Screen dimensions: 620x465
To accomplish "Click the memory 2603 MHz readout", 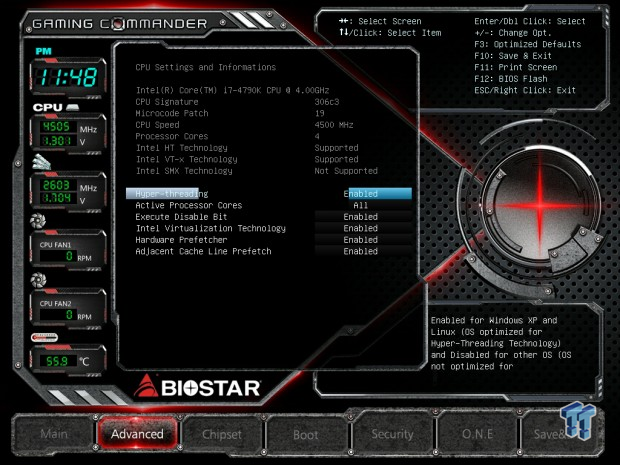I will point(57,185).
